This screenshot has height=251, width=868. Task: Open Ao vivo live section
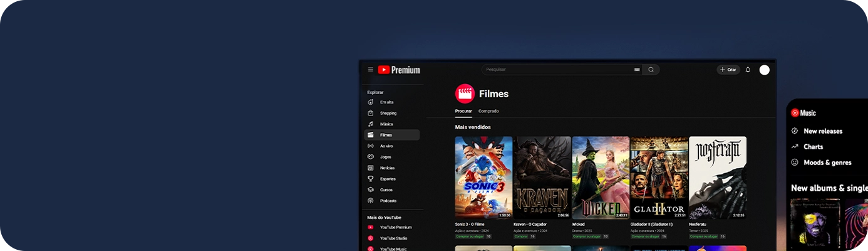[x=386, y=146]
